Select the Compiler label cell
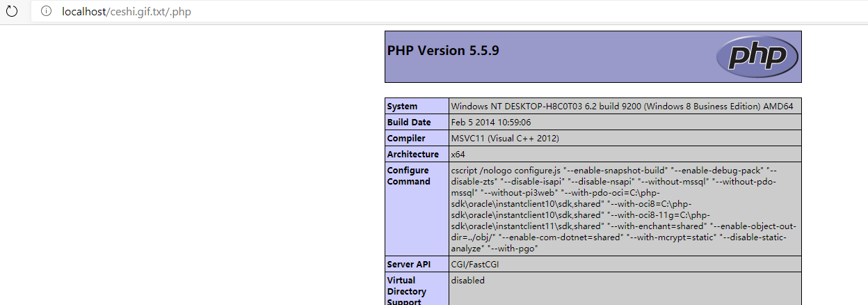Screen dimensions: 868x305 417,138
